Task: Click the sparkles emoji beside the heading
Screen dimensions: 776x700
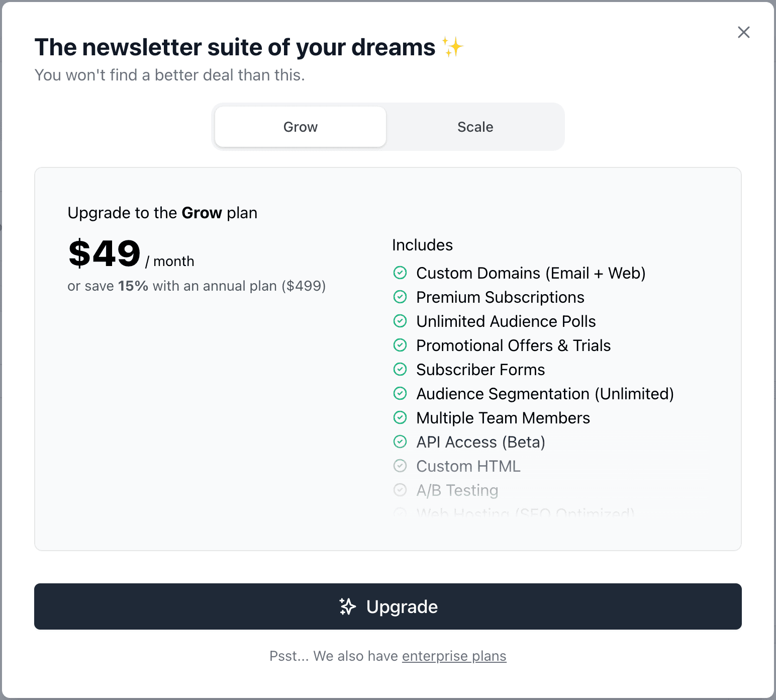Action: 452,47
